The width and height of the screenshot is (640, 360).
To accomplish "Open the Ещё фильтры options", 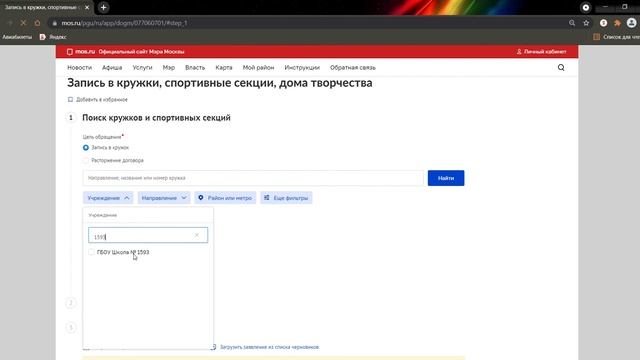I will click(x=286, y=198).
